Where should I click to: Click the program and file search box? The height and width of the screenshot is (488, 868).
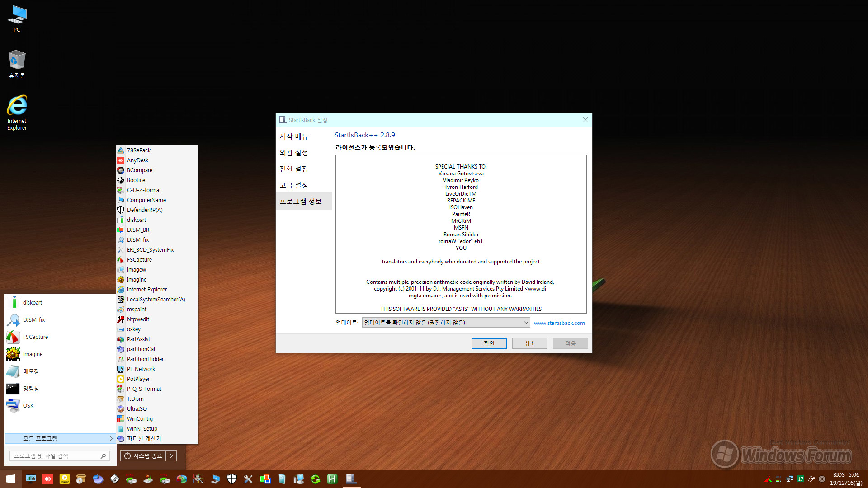click(59, 456)
